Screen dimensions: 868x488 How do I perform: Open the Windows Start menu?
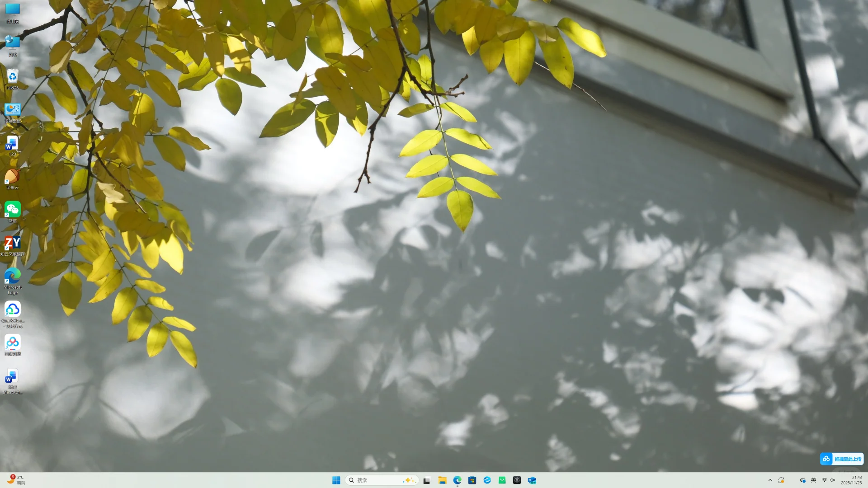point(336,480)
